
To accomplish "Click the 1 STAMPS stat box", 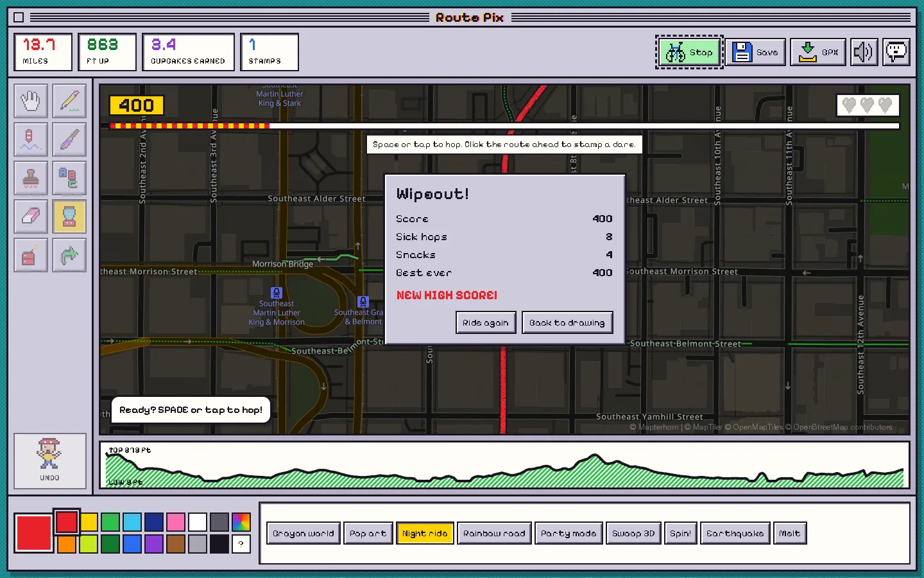I will click(269, 52).
